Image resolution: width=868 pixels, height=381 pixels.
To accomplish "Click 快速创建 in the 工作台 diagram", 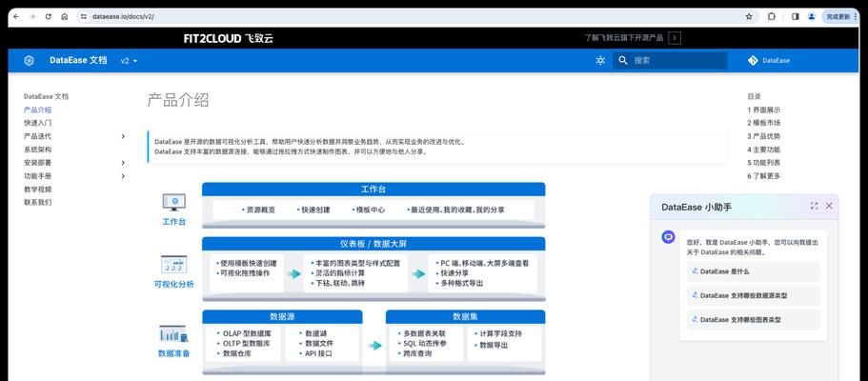I will (315, 210).
